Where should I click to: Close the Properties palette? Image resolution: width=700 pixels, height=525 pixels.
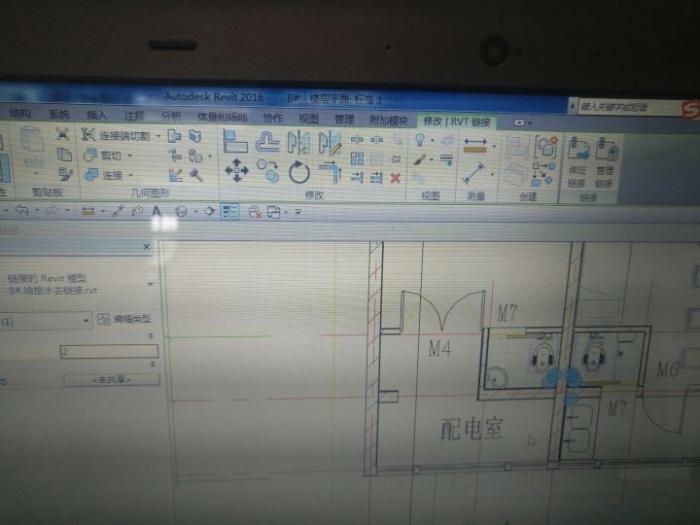[x=147, y=246]
